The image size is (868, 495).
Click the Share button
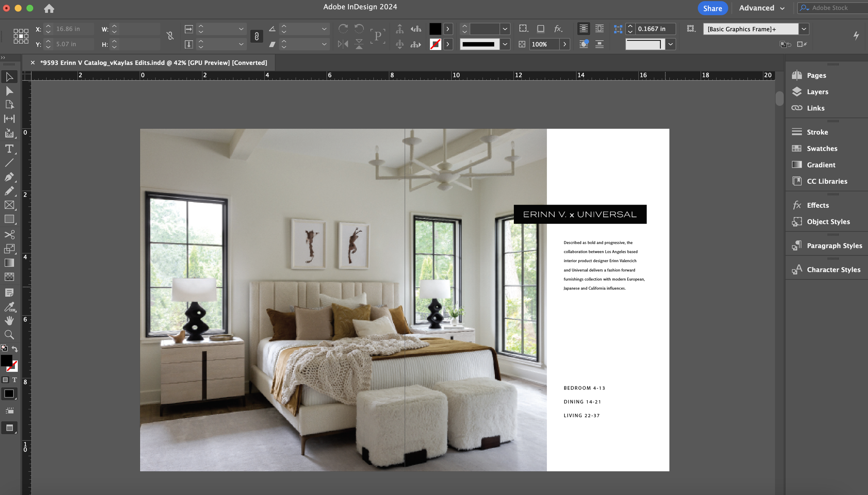tap(712, 8)
